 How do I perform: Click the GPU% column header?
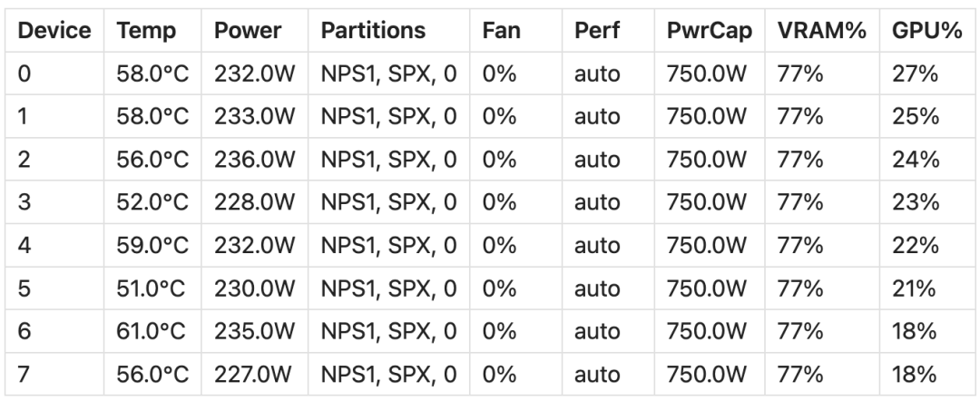point(926,30)
